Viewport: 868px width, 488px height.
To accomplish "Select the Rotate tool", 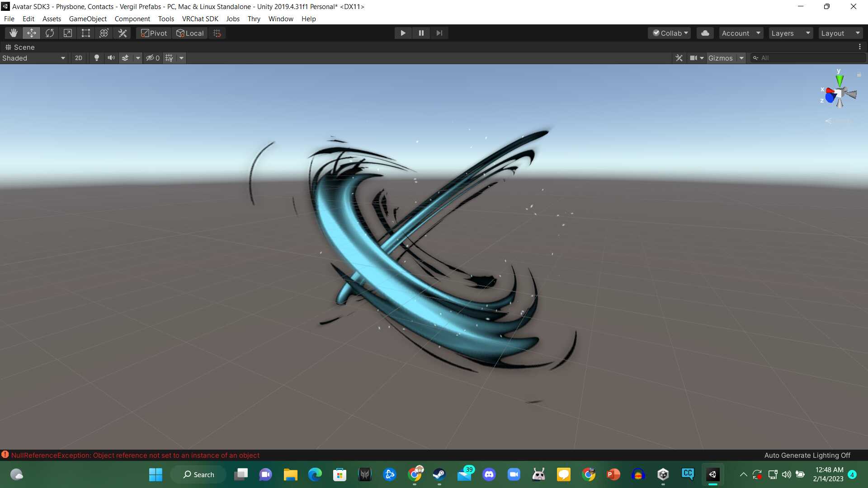I will (x=50, y=33).
